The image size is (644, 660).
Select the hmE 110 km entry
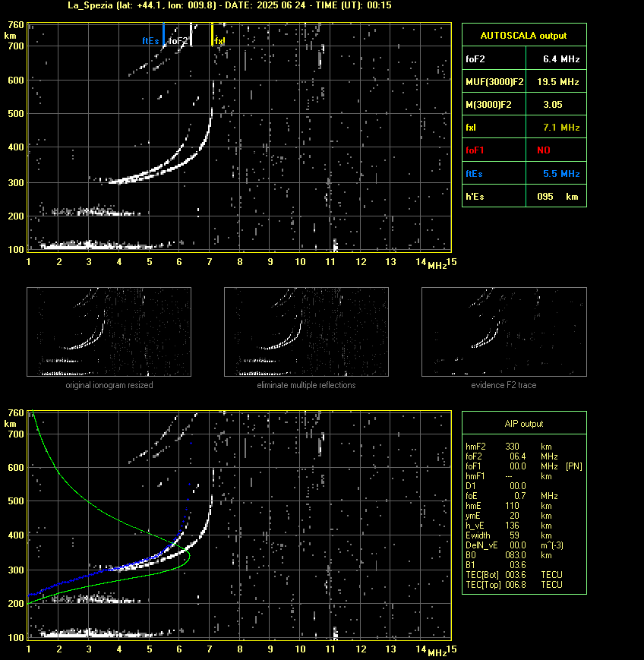point(509,506)
